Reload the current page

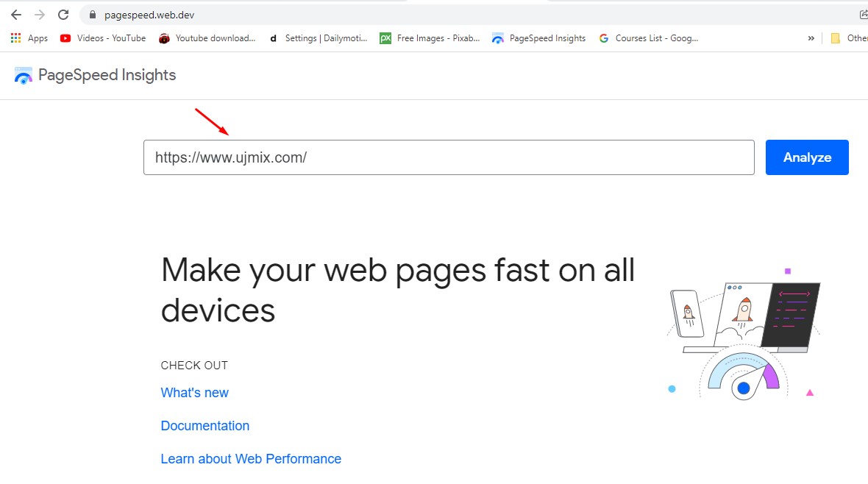pyautogui.click(x=63, y=15)
